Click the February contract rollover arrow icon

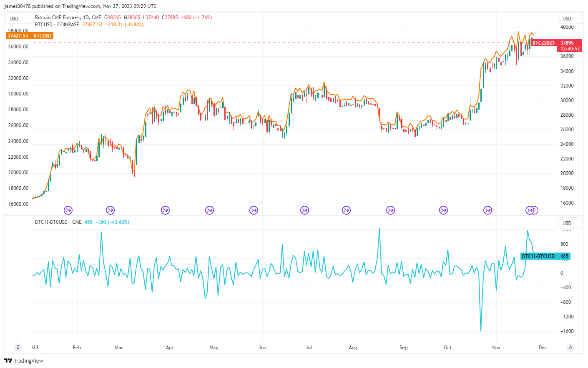(68, 210)
